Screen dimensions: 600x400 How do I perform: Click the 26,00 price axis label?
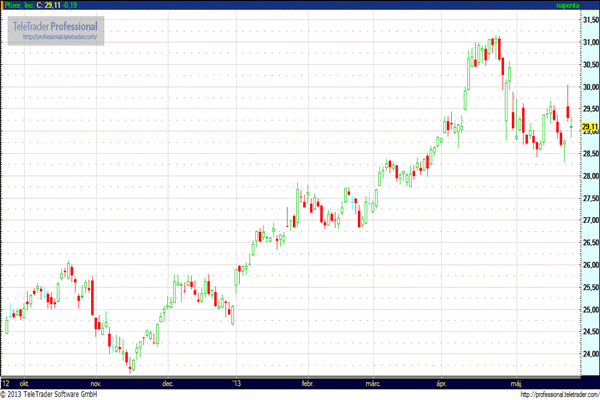click(x=590, y=265)
